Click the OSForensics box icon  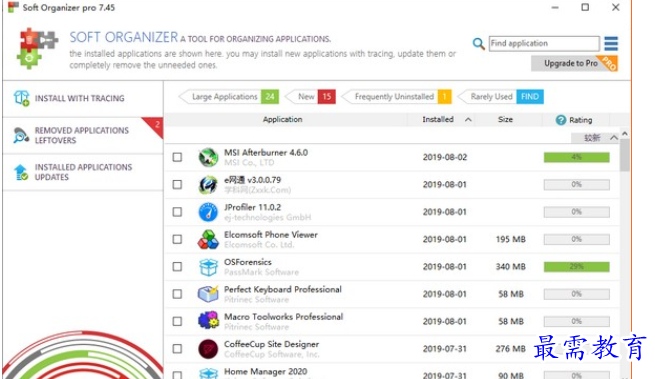coord(208,267)
